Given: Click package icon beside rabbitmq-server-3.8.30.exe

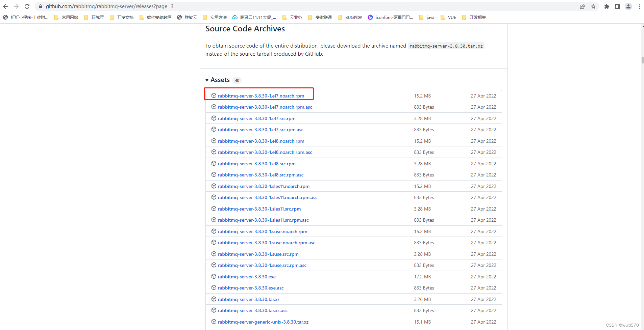Looking at the screenshot, I should tap(214, 276).
